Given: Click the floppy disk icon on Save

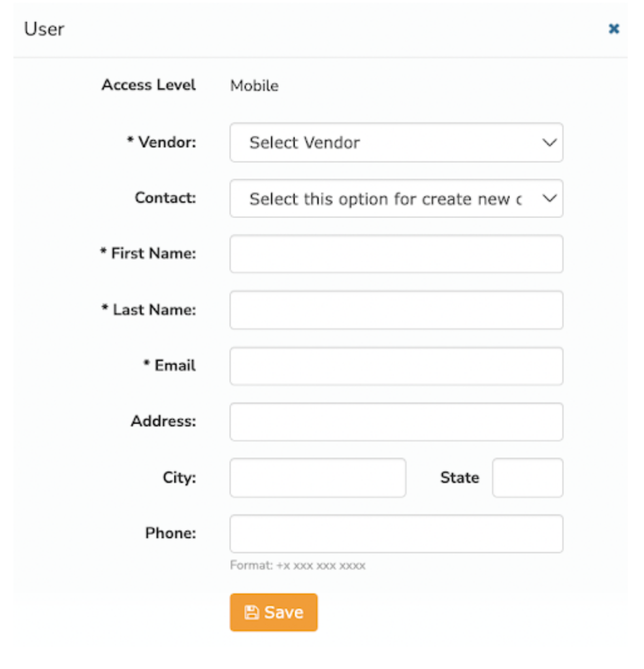Looking at the screenshot, I should point(251,612).
